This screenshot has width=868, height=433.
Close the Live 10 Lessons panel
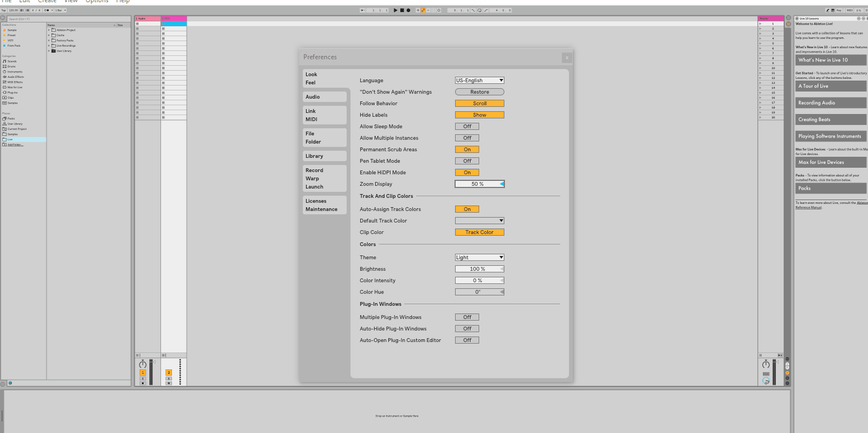pos(797,19)
